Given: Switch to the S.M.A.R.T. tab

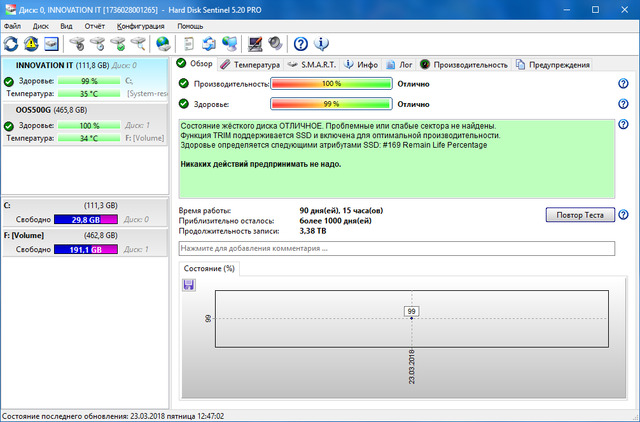Looking at the screenshot, I should pos(311,65).
